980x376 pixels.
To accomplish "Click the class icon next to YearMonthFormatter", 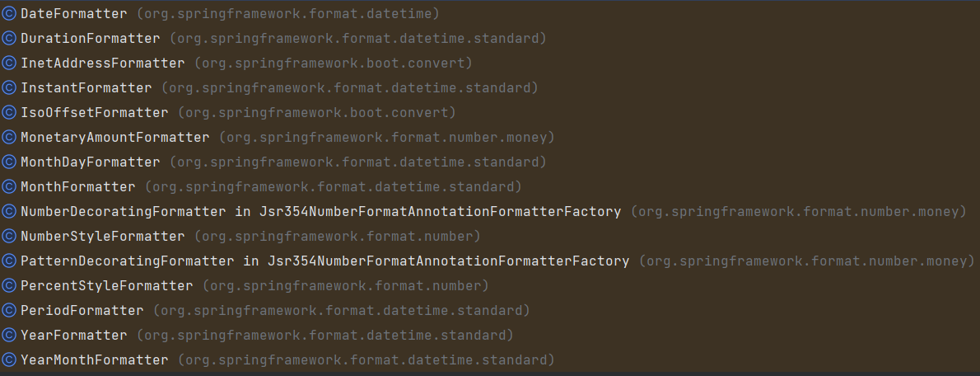I will tap(9, 360).
